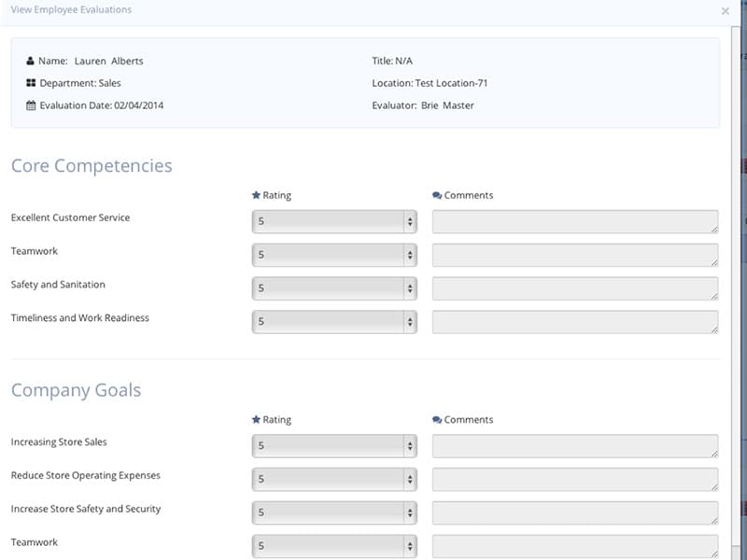Select the Increase Store Safety and Security comments field
747x560 pixels.
click(x=575, y=512)
